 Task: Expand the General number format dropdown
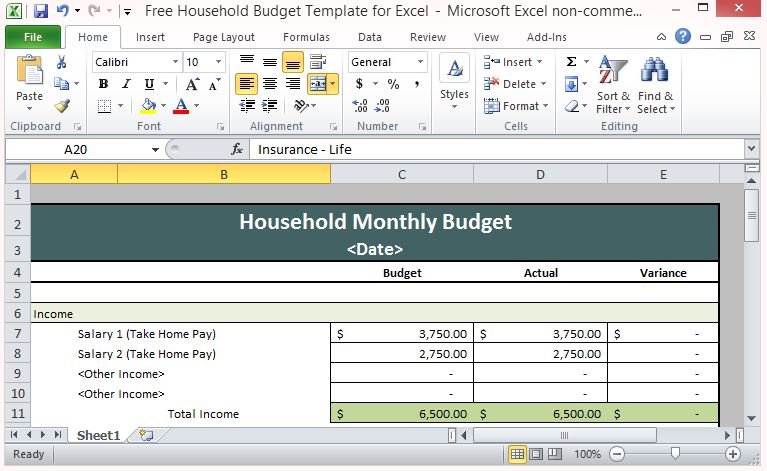tap(420, 62)
